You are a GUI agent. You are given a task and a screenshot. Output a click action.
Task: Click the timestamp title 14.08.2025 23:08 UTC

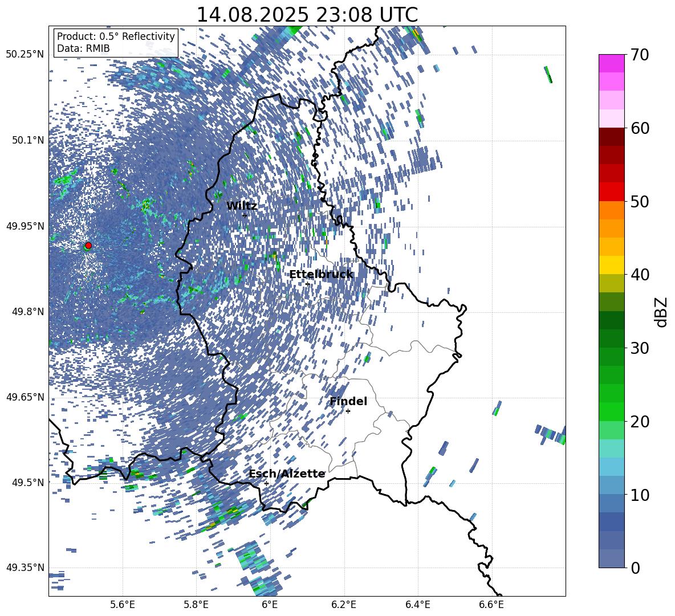[x=307, y=15]
